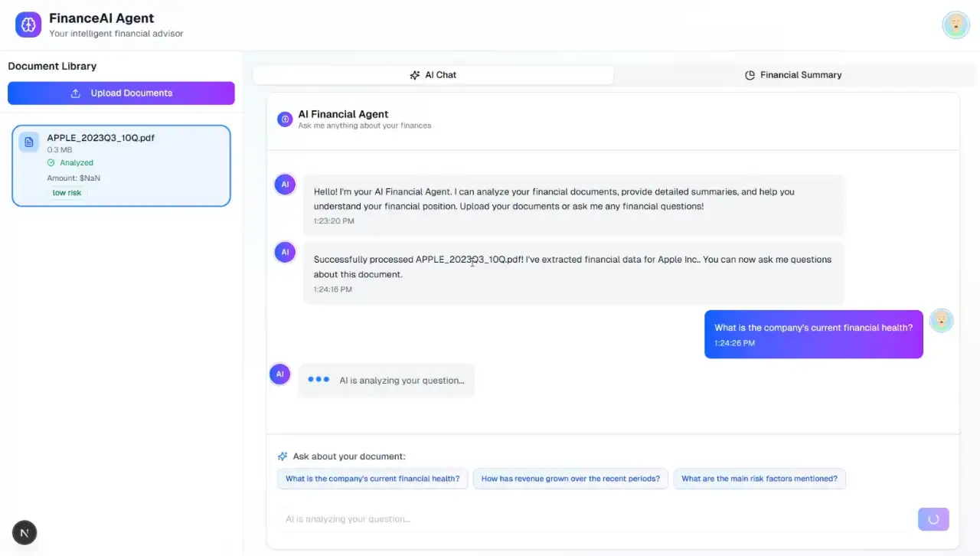Pick the main risk factors suggested question
The image size is (980, 556).
759,479
